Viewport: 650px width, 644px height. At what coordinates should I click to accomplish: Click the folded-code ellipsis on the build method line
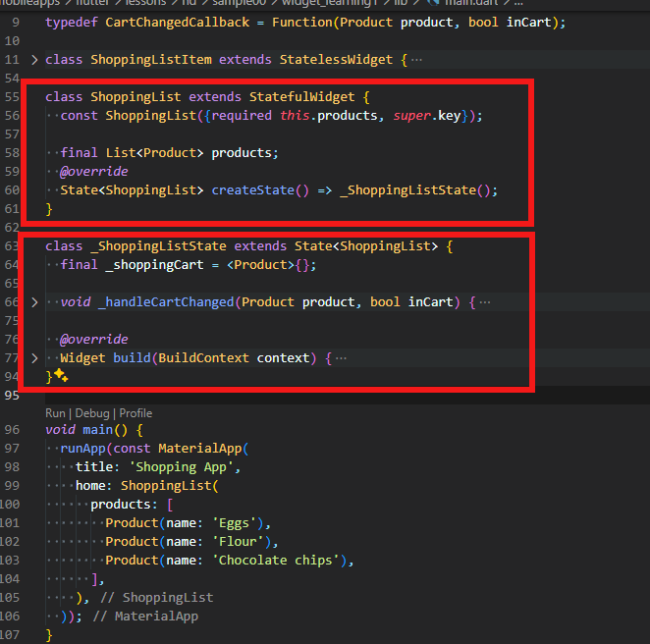341,358
